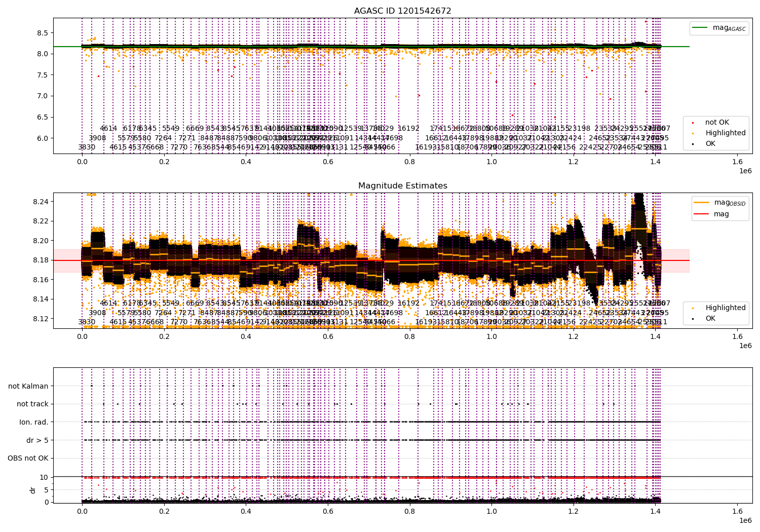Click the 'dr > 5' row label
This screenshot has height=532, width=760.
[37, 440]
